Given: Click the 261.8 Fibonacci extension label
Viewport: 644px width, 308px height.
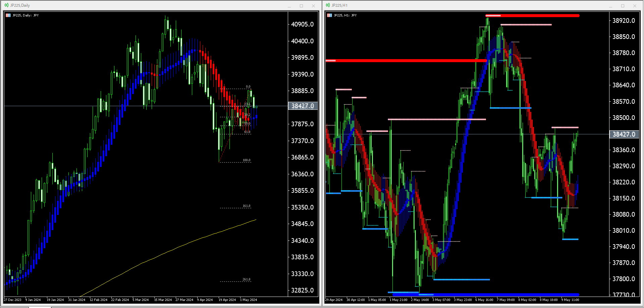Looking at the screenshot, I should (247, 279).
